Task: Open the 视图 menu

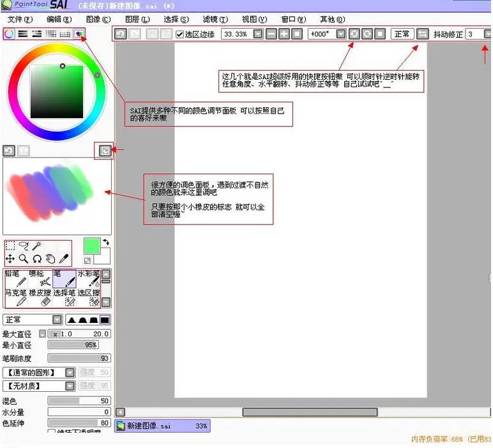Action: (x=254, y=20)
